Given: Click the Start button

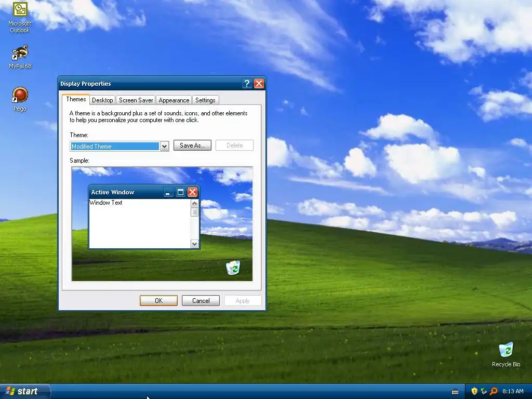Looking at the screenshot, I should [24, 391].
